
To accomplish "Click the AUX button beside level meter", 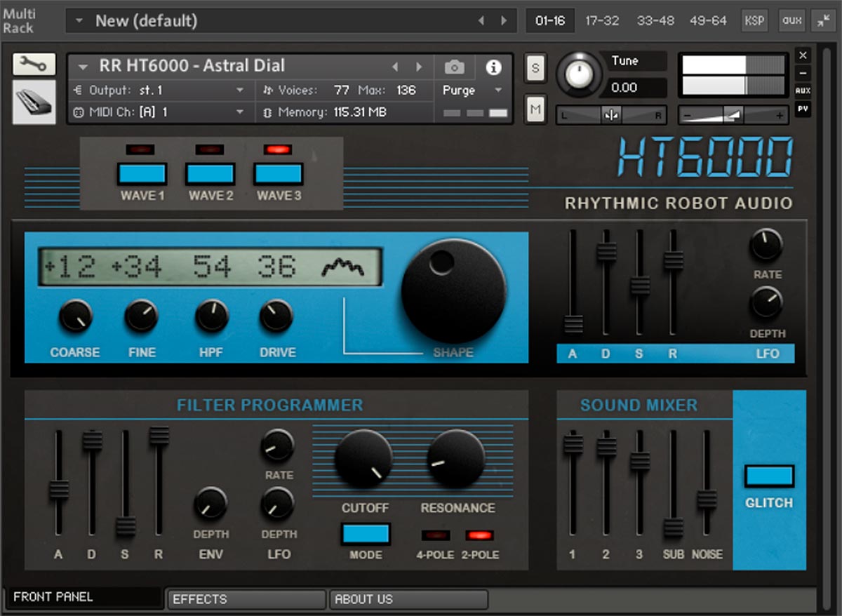I will [803, 91].
